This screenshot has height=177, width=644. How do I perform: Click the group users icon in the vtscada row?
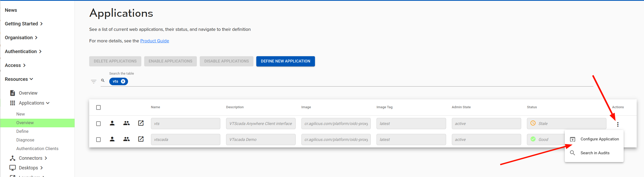pos(126,139)
